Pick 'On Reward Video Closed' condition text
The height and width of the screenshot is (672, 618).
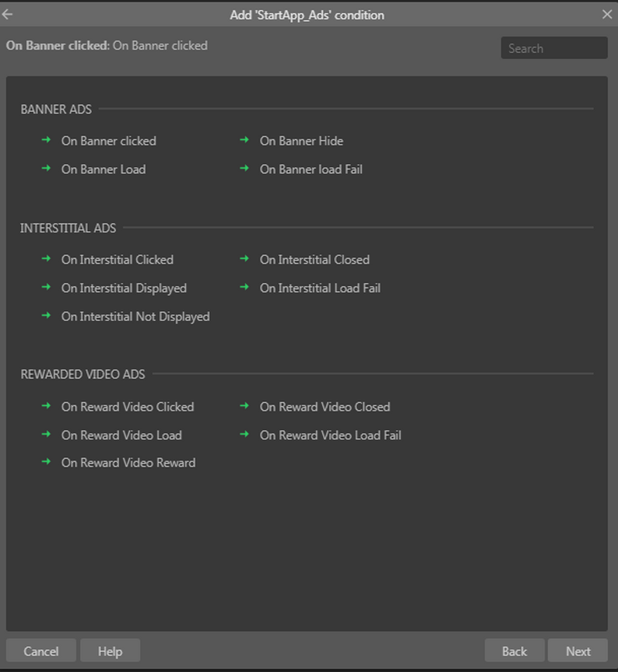(x=325, y=407)
